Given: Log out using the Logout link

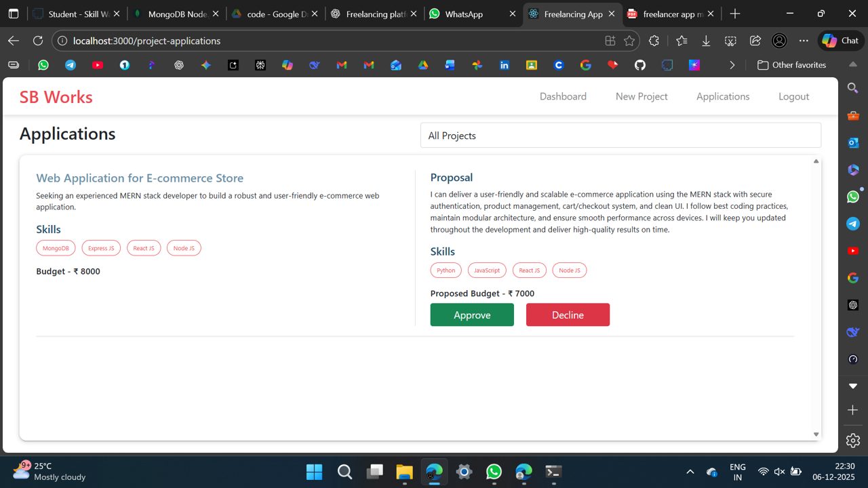Looking at the screenshot, I should pyautogui.click(x=793, y=96).
